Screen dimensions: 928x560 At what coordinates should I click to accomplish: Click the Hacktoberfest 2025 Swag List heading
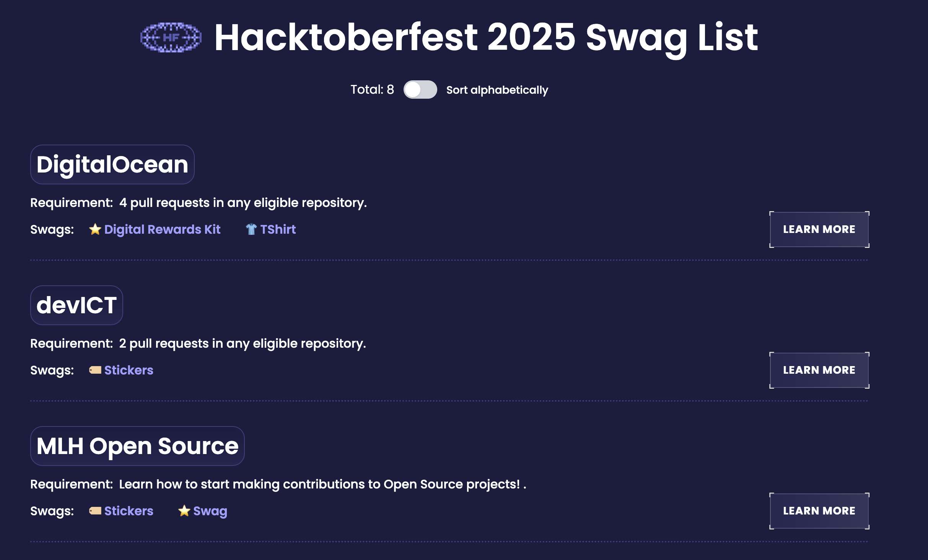(x=486, y=37)
